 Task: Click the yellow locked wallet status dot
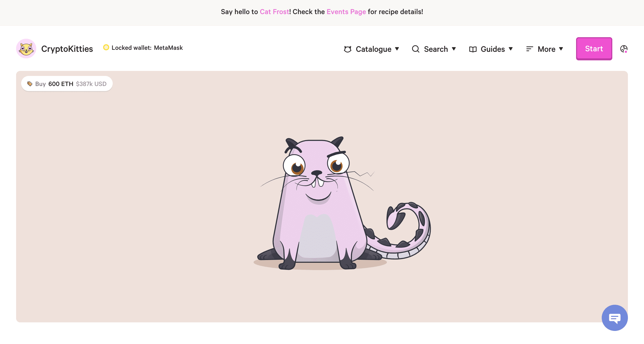tap(106, 47)
